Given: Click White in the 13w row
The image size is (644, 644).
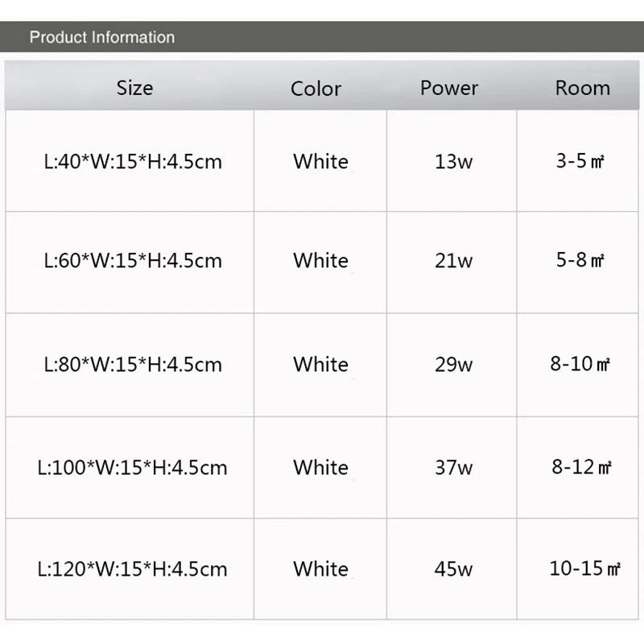Looking at the screenshot, I should (320, 162).
